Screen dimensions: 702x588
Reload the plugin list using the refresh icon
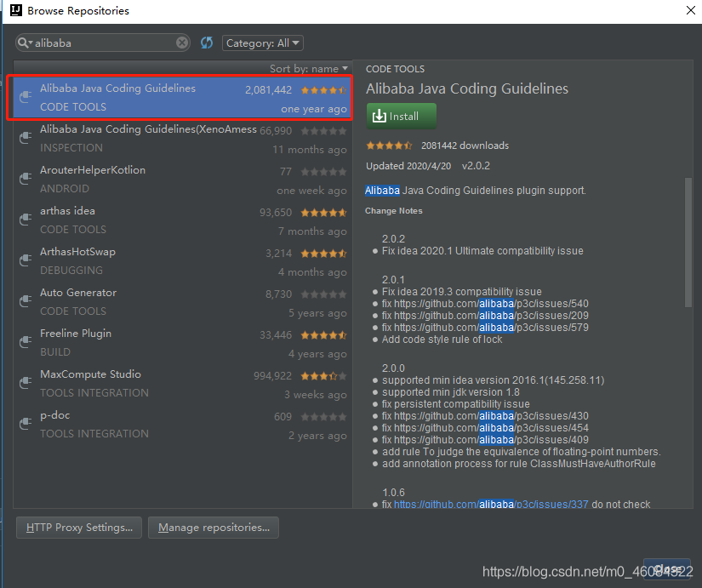click(207, 43)
